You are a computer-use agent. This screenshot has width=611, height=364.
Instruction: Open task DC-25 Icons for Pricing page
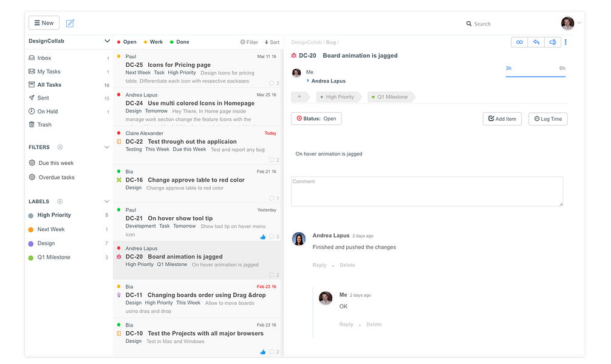197,69
